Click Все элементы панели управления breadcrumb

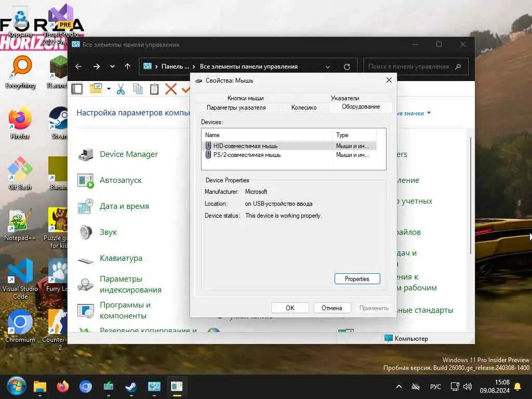[x=249, y=66]
